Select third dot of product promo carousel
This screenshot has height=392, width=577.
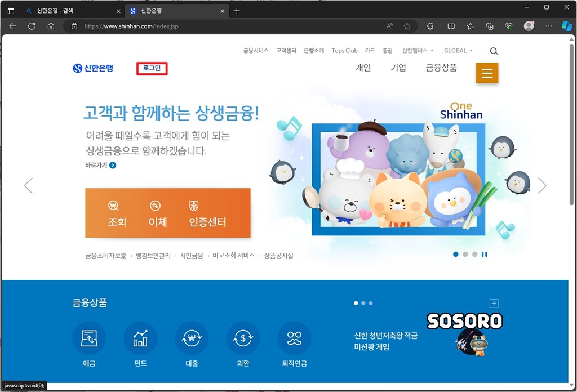pos(371,304)
